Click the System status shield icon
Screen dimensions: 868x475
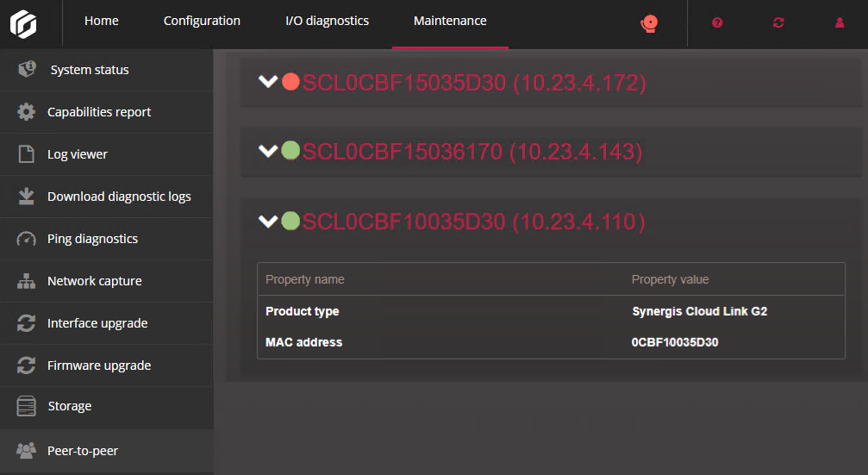(x=27, y=69)
